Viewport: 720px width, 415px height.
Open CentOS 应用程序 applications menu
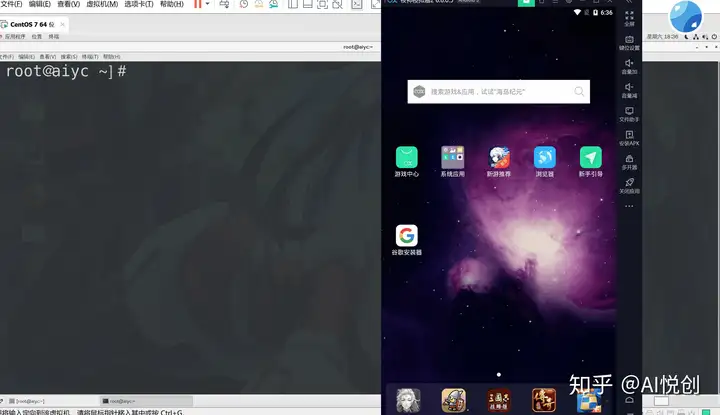tap(15, 37)
